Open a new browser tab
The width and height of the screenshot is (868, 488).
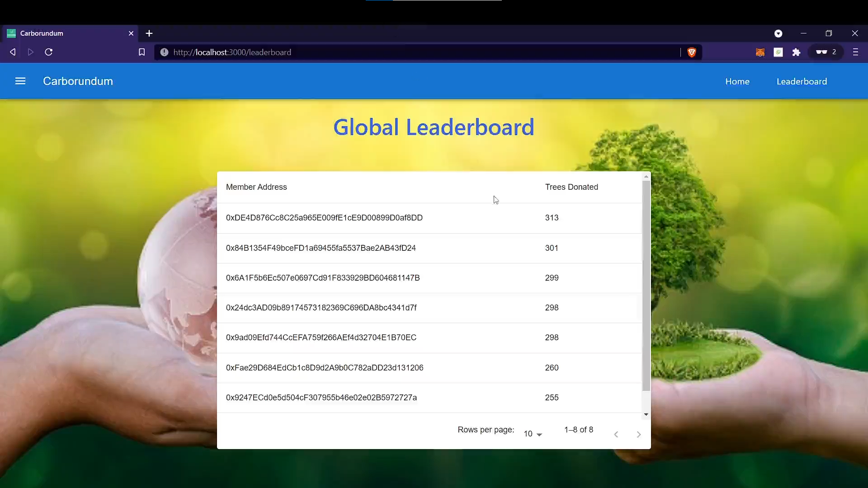[x=149, y=33]
